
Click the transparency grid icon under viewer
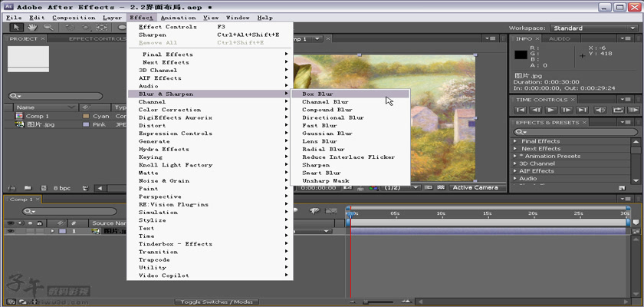coord(441,187)
